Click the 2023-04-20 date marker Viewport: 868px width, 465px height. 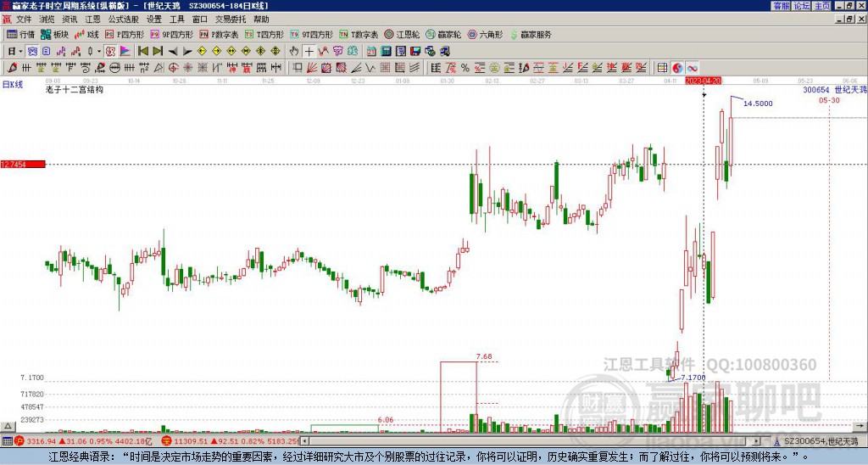(704, 81)
